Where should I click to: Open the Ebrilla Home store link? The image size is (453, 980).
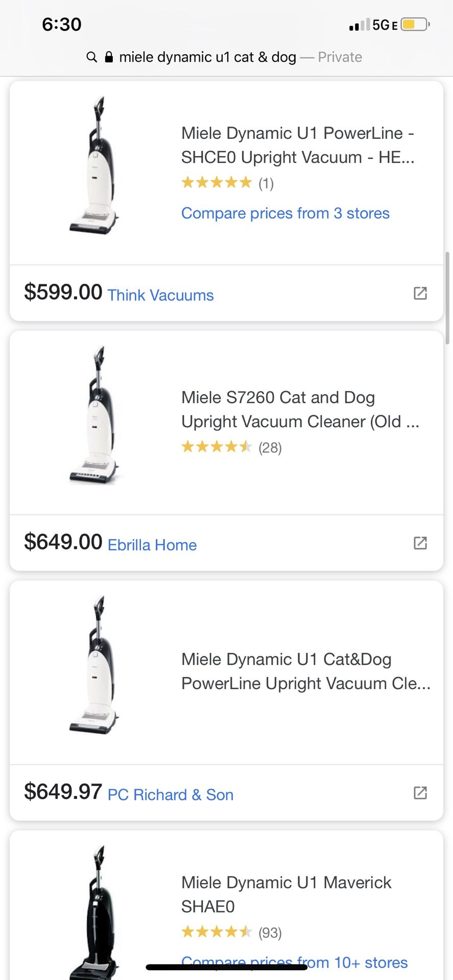click(x=152, y=545)
